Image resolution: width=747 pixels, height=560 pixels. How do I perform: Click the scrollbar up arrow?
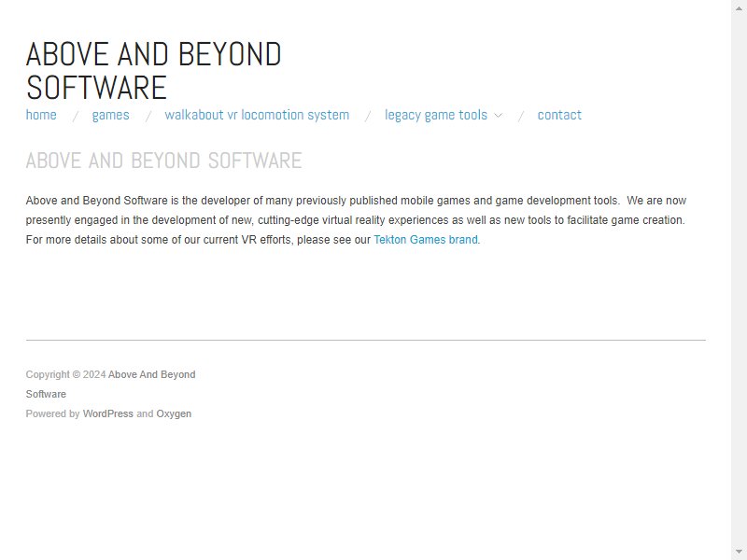(739, 8)
